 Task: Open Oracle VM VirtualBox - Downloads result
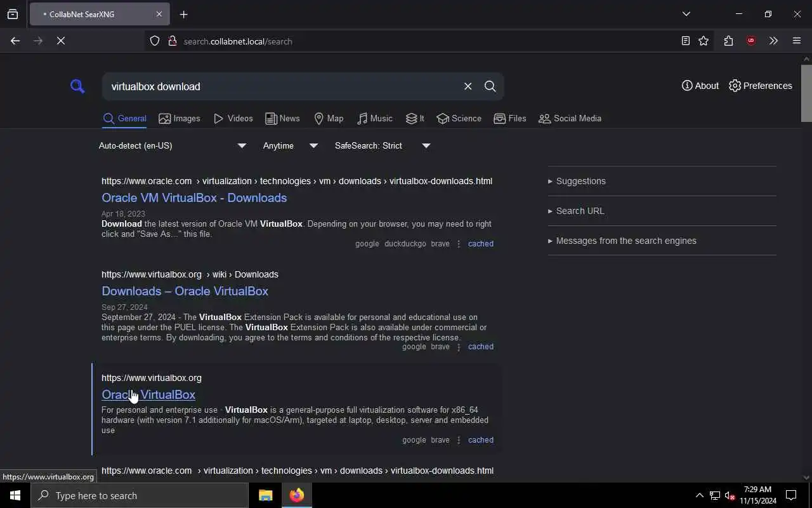coord(194,197)
